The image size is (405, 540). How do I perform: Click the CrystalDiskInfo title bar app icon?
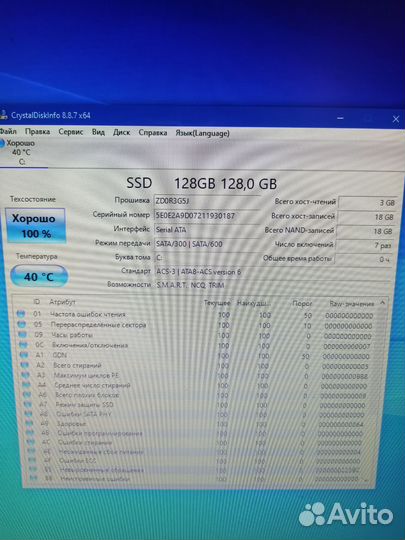(x=3, y=115)
